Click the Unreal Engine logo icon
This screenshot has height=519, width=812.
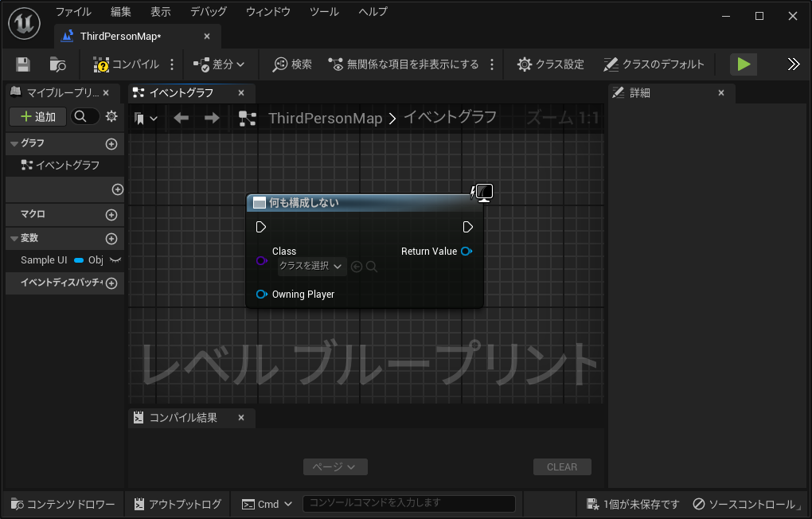coord(25,23)
